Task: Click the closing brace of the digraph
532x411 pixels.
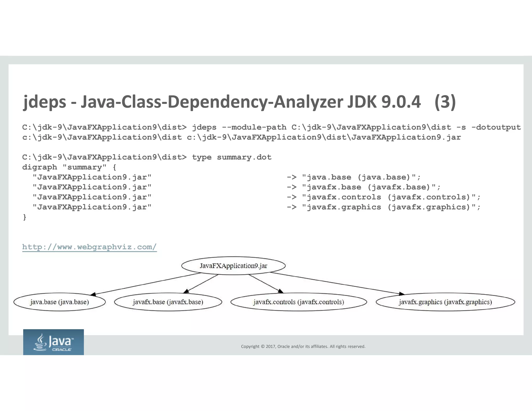Action: point(25,217)
